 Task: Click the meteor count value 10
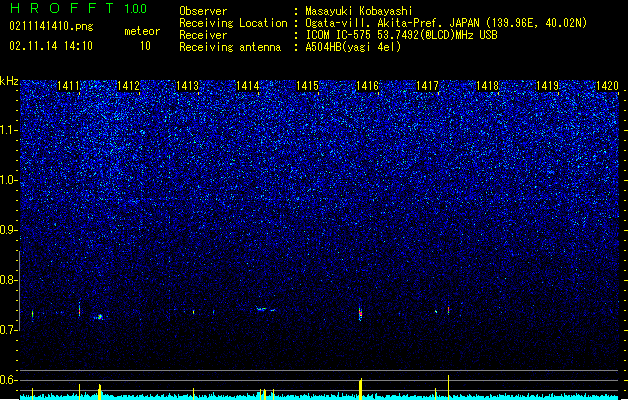pos(145,46)
